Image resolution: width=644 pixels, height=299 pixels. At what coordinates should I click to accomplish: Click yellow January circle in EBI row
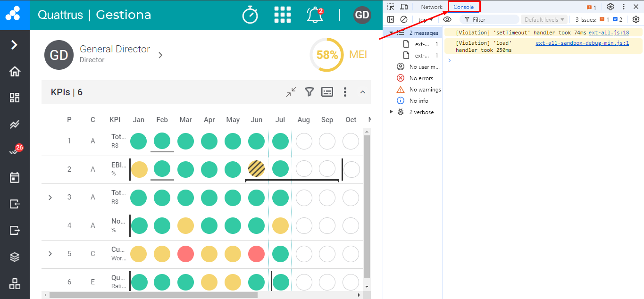pyautogui.click(x=139, y=169)
